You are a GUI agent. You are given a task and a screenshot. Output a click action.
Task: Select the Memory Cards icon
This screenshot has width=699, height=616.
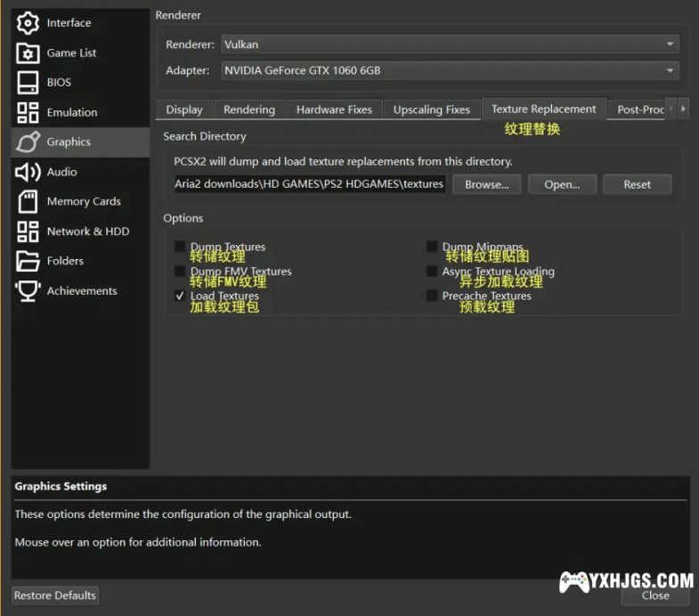pyautogui.click(x=28, y=201)
